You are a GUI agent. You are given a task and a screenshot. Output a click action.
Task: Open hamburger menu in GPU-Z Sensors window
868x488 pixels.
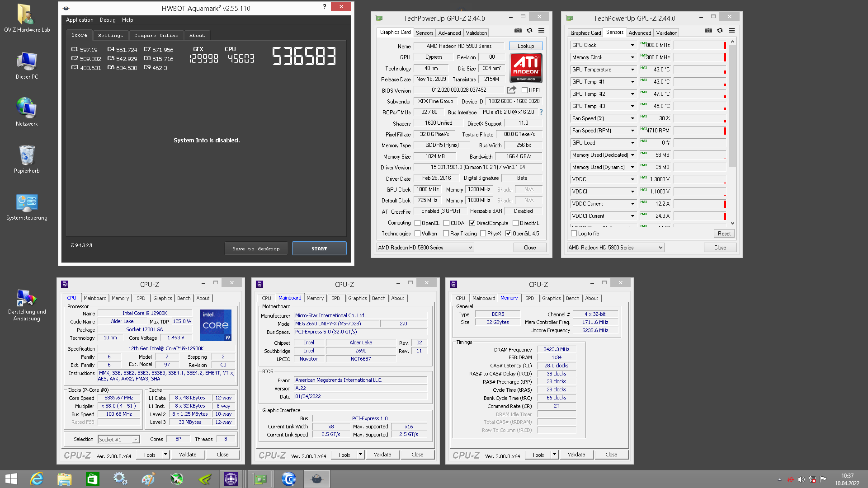(731, 31)
